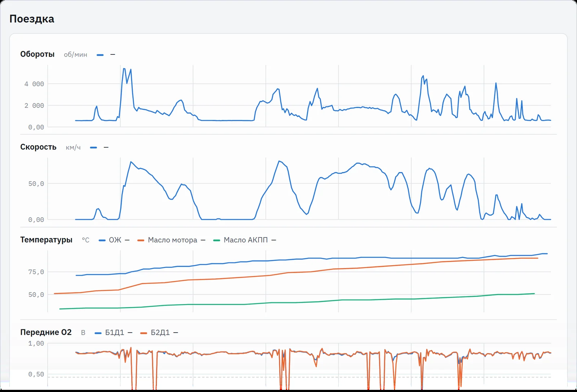Click the Б1Д1 legend label
This screenshot has height=392, width=577.
click(115, 333)
